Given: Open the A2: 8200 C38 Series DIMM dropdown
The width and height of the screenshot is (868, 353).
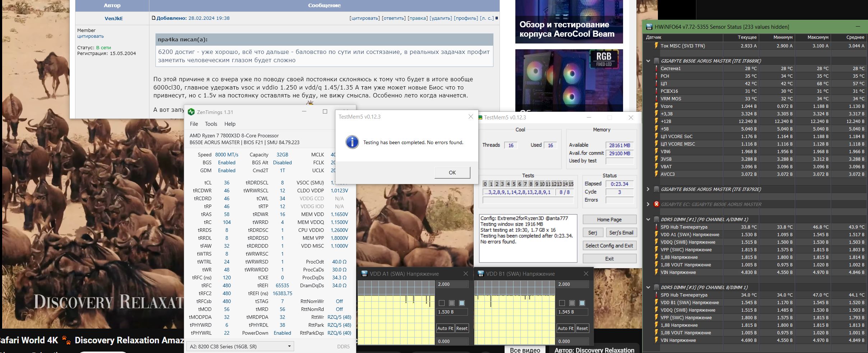Looking at the screenshot, I should [x=240, y=347].
